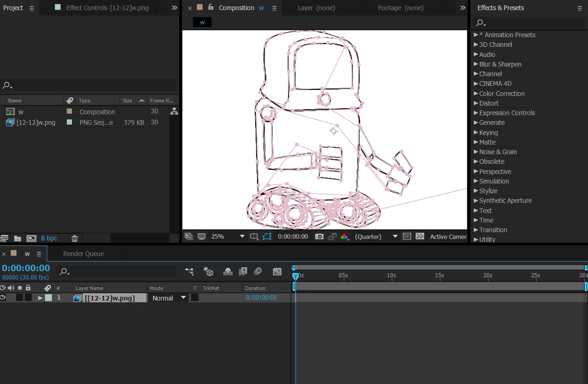Toggle Draft 3D icon in timeline

coord(209,272)
